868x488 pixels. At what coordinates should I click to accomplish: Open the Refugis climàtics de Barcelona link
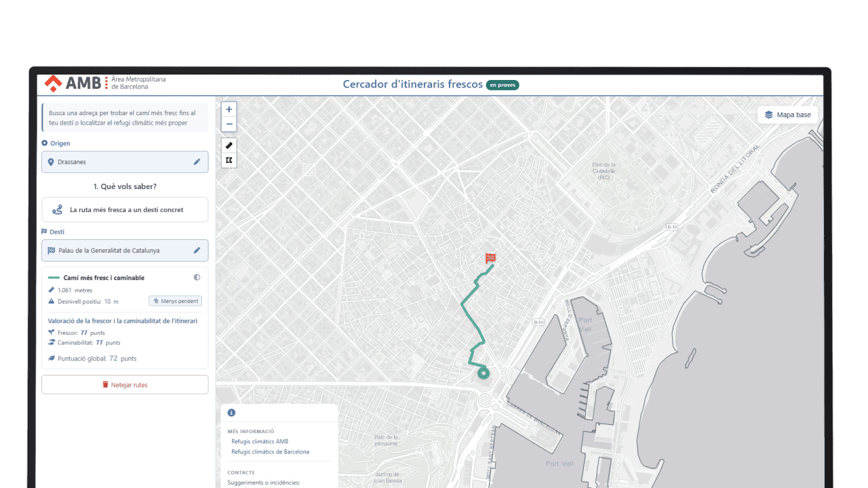click(270, 451)
